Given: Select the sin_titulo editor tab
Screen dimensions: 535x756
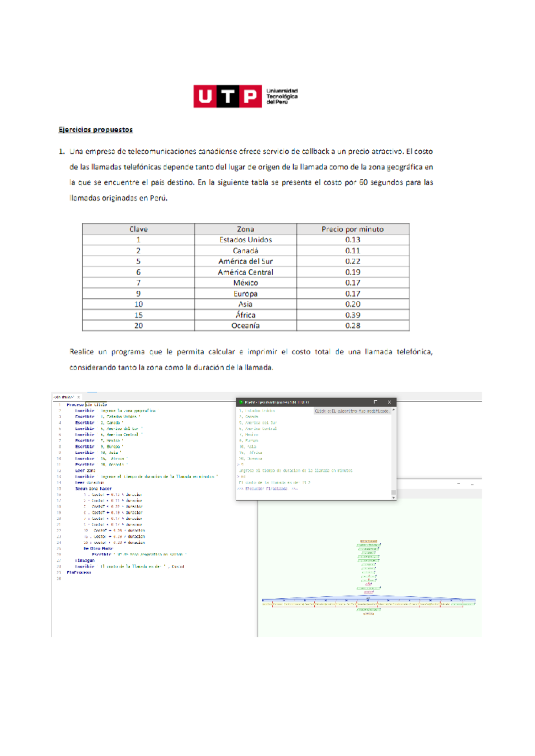Looking at the screenshot, I should pos(64,397).
